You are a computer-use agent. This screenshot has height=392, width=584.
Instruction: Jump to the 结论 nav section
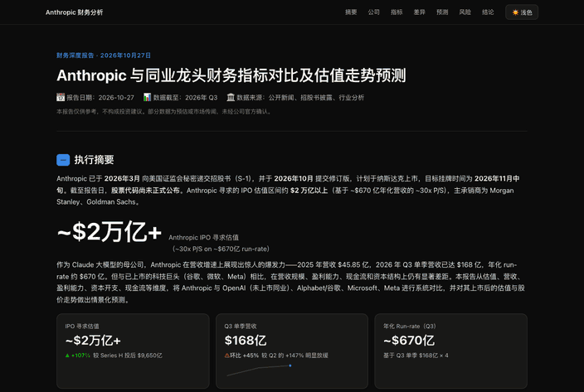coord(488,12)
